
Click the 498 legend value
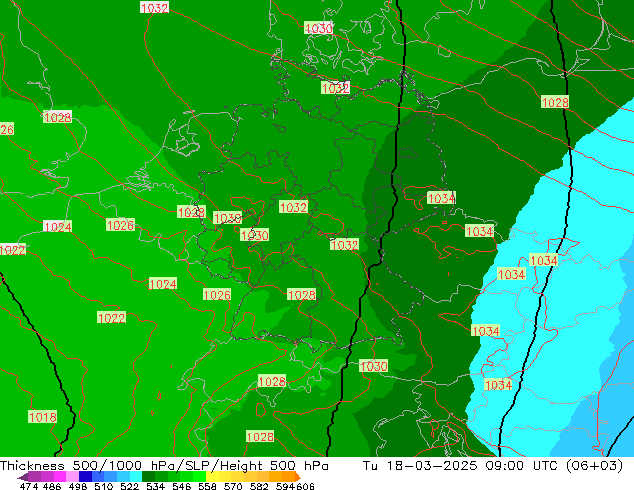click(78, 486)
